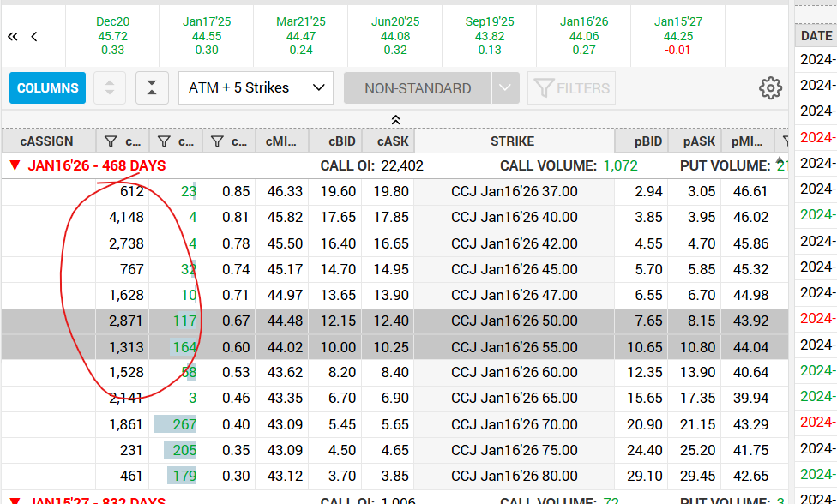The height and width of the screenshot is (504, 837).
Task: Click the pMI... column header
Action: [747, 141]
